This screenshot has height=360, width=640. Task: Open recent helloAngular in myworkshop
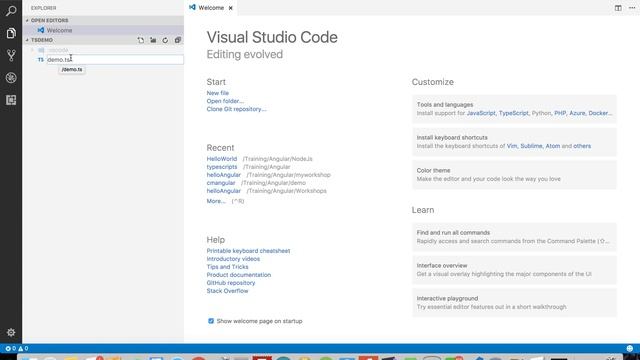(x=224, y=175)
